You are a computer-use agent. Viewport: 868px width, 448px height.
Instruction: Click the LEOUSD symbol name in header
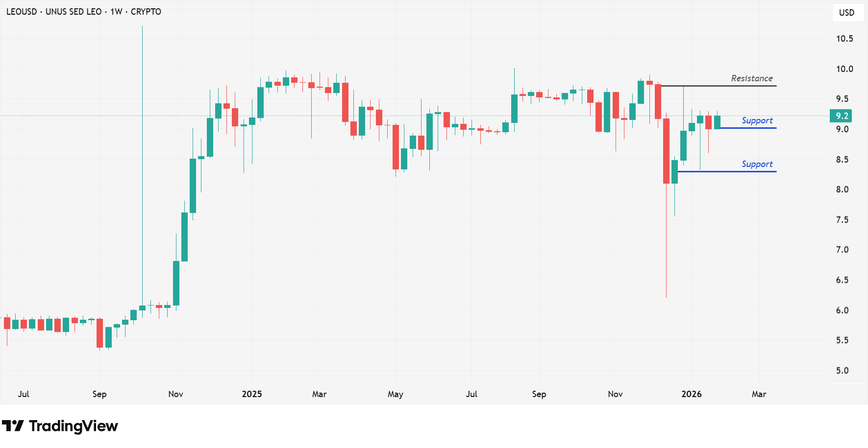click(x=22, y=12)
